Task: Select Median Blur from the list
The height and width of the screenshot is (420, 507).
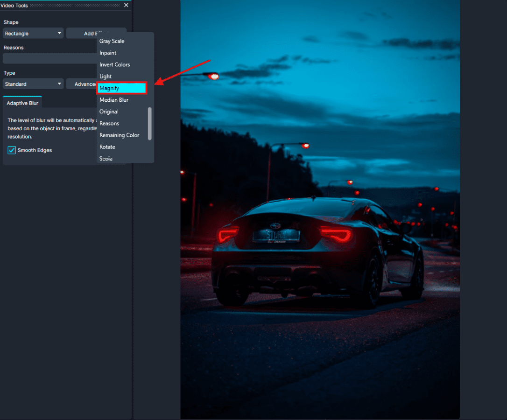Action: [113, 100]
